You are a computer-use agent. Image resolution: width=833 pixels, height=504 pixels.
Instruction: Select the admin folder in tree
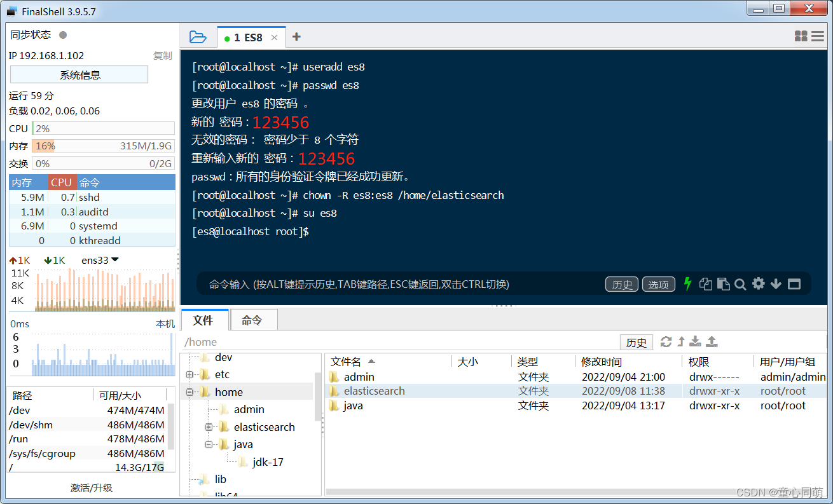pos(249,409)
